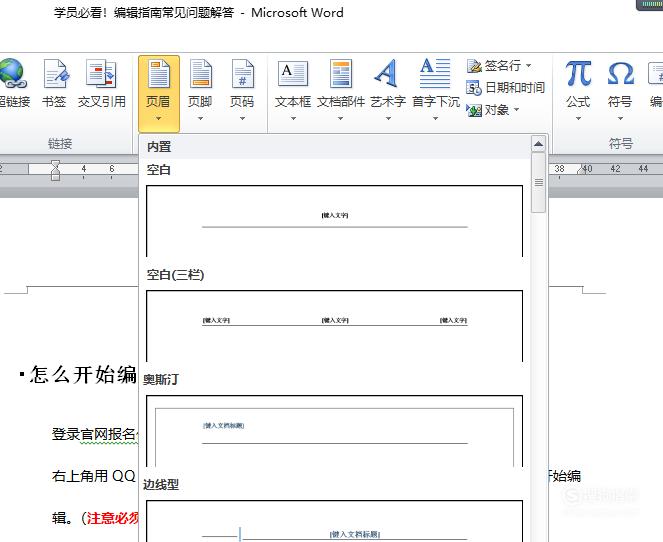The image size is (663, 542).
Task: Select the 空白 header thumbnail
Action: 334,221
